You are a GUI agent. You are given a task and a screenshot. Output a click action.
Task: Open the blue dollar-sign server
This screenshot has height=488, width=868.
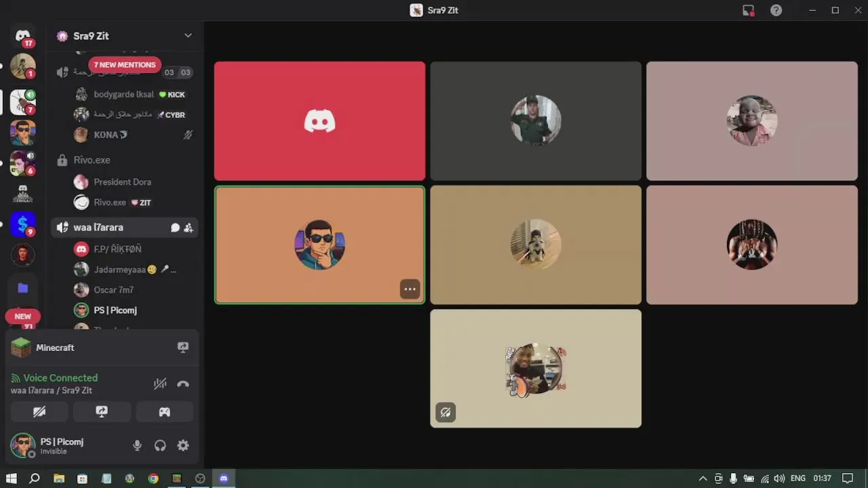[22, 224]
